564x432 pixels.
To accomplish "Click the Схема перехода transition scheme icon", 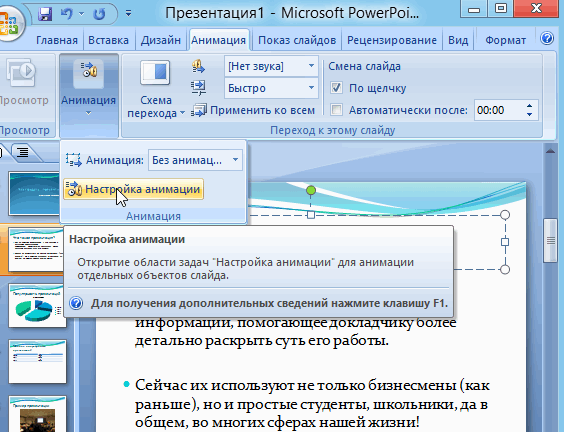I will [x=155, y=73].
